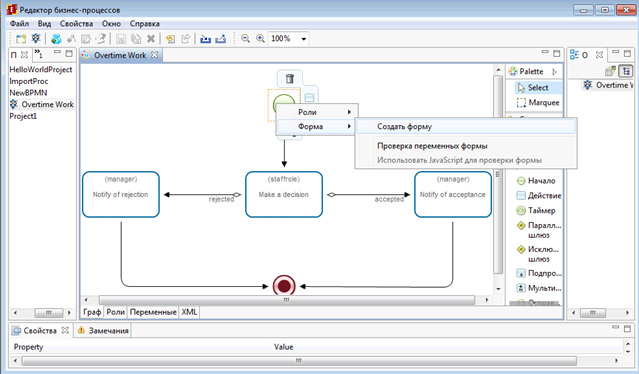Image resolution: width=639 pixels, height=374 pixels.
Task: Click the outline overview thumbnail icon
Action: [610, 71]
